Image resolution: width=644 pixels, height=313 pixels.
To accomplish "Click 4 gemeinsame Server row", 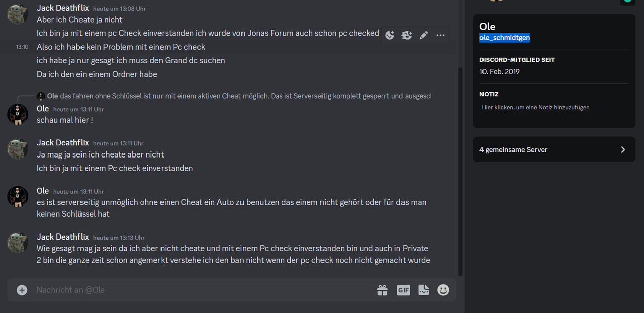I will (x=554, y=149).
